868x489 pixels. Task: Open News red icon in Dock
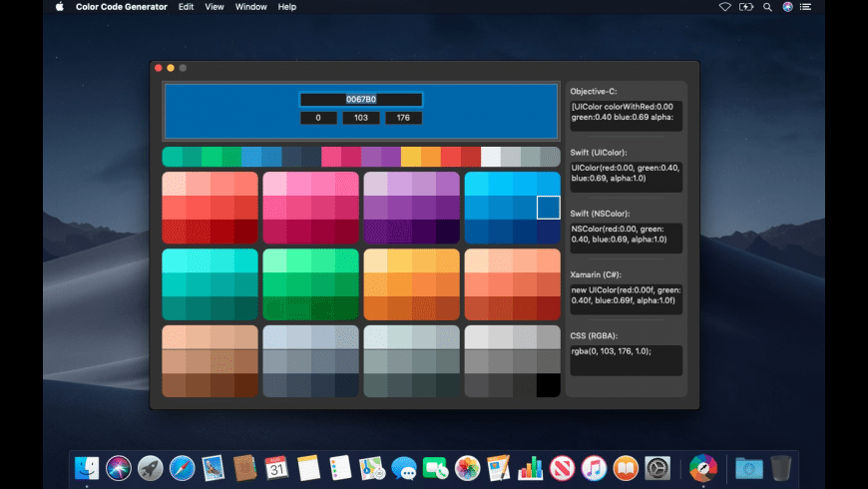point(562,468)
